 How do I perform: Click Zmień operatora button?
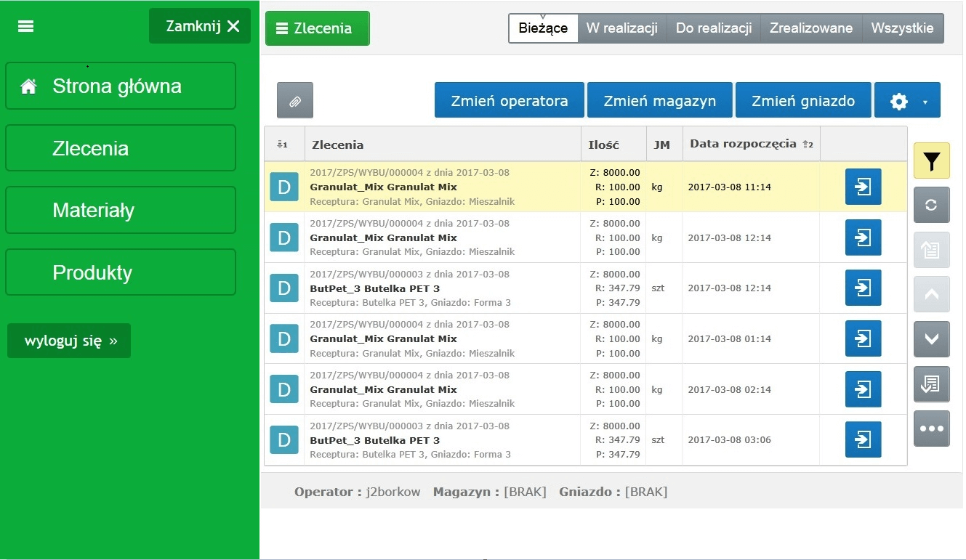pyautogui.click(x=510, y=100)
